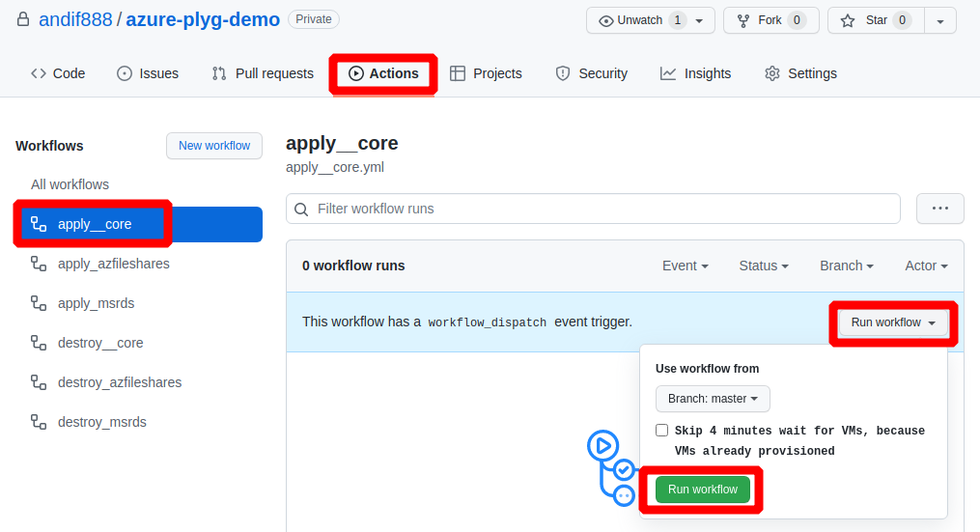Open the Actions tab
980x532 pixels.
tap(383, 73)
